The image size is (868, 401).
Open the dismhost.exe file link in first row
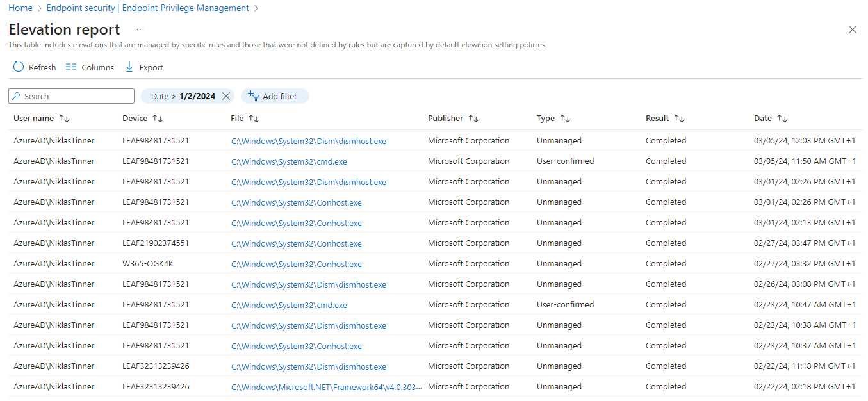click(x=309, y=140)
